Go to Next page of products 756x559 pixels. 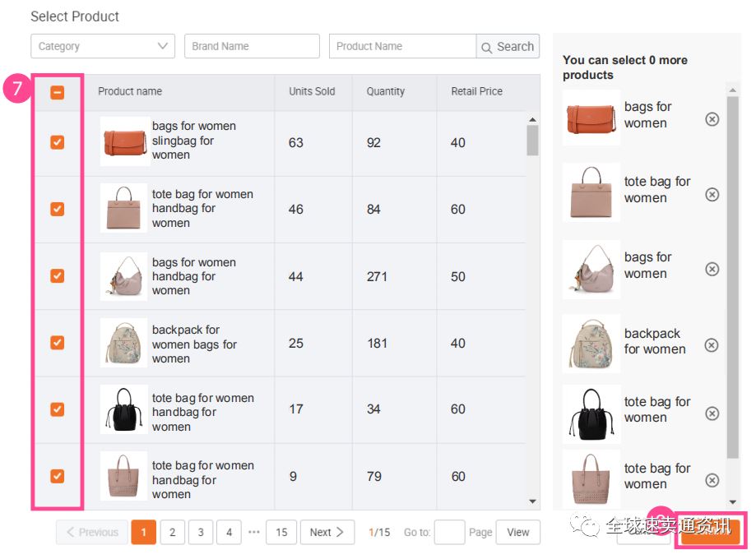[x=327, y=532]
